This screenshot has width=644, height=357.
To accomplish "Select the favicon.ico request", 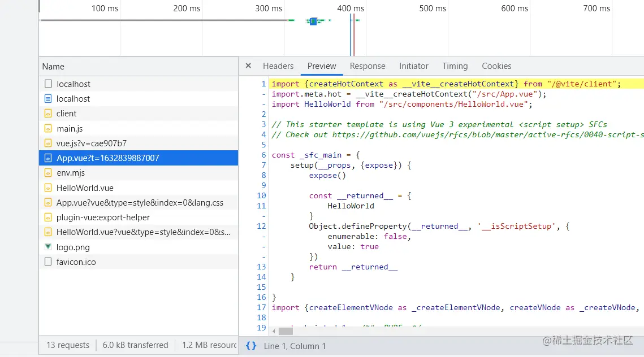I will (139, 262).
